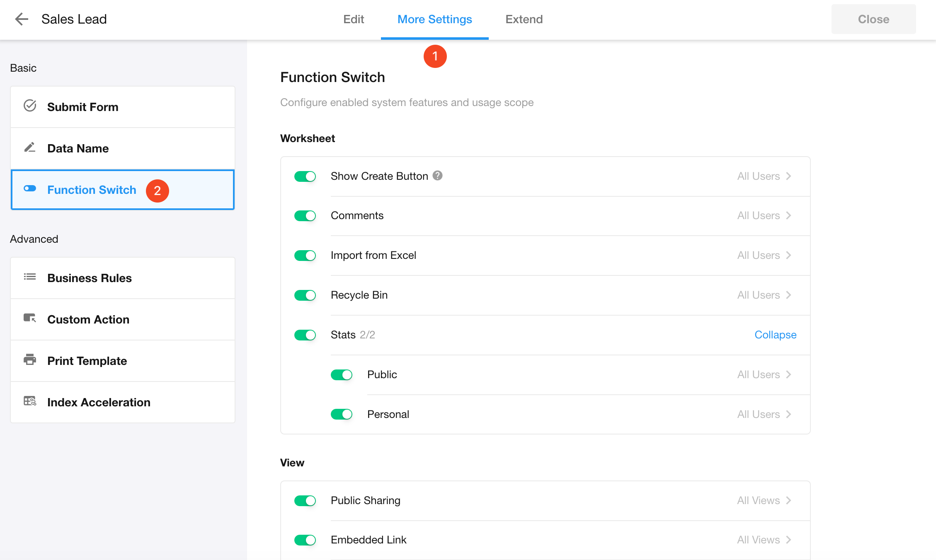Switch to the Extend tab
This screenshot has width=936, height=560.
[x=524, y=19]
